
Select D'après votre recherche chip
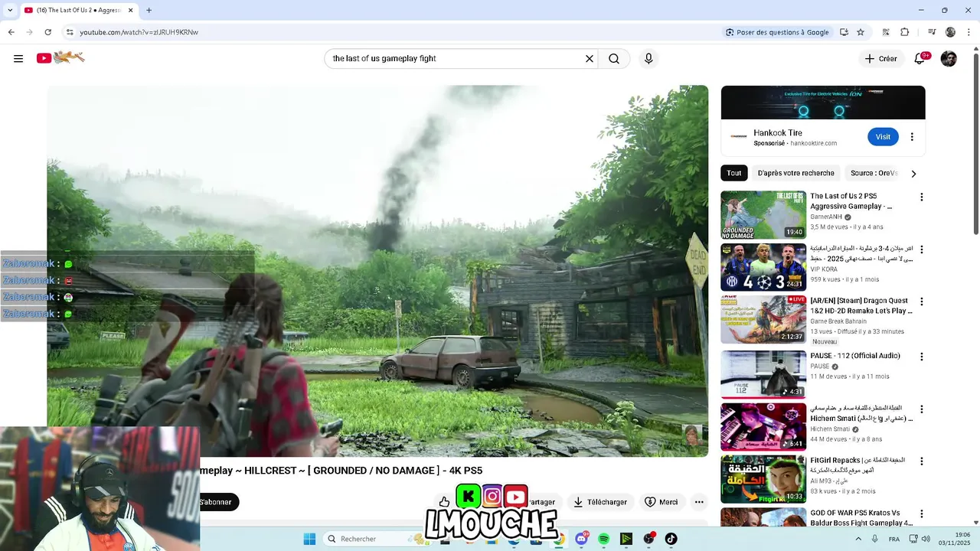pyautogui.click(x=796, y=173)
